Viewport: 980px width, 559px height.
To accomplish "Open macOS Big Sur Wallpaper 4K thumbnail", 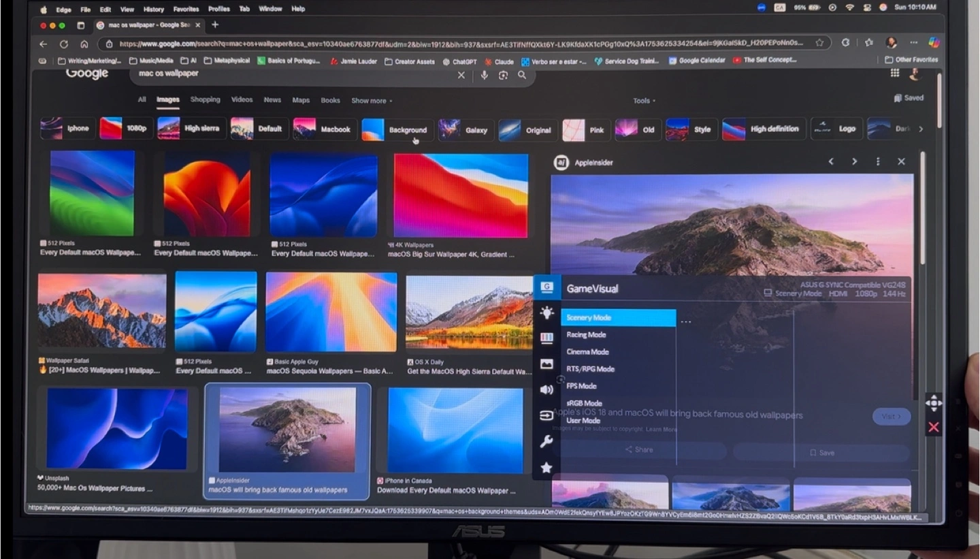I will tap(461, 195).
